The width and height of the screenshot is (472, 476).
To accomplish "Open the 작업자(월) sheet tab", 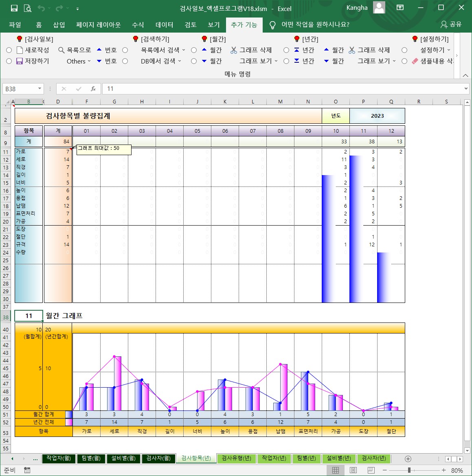I will click(x=59, y=458).
